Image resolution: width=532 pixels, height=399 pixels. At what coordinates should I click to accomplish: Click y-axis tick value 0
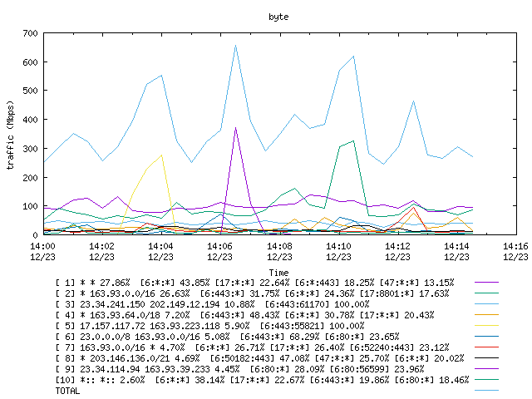click(35, 235)
